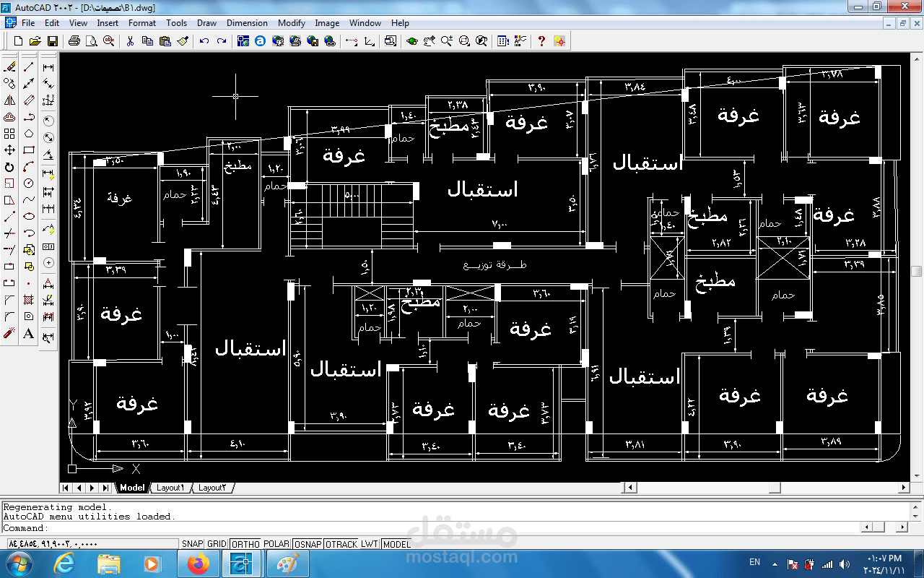Show hidden tray icons arrow

coord(775,564)
